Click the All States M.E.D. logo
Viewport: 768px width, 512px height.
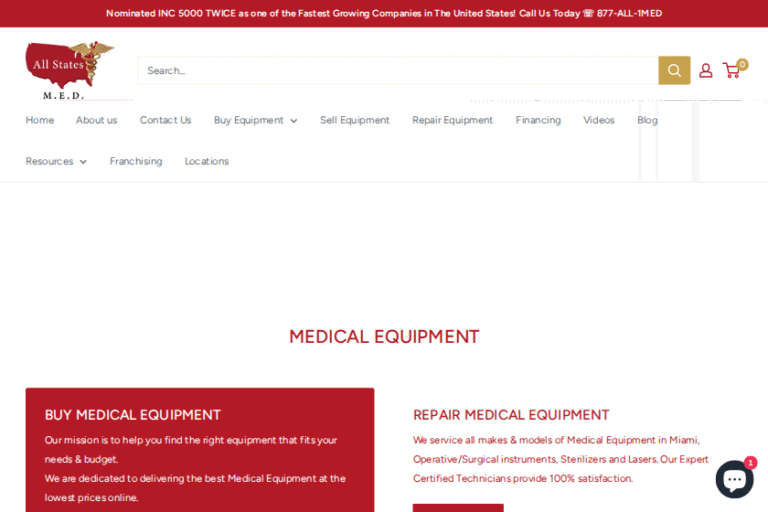[x=69, y=70]
